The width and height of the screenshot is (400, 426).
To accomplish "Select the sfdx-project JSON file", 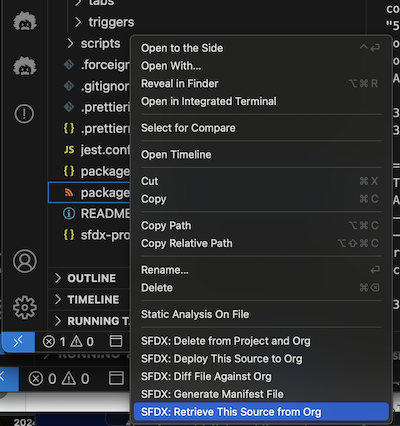I will tap(96, 235).
